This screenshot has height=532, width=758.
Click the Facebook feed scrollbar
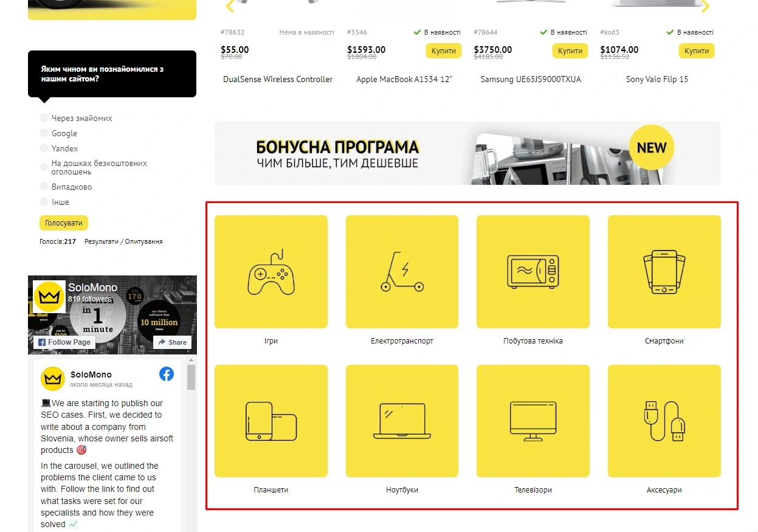[x=191, y=426]
